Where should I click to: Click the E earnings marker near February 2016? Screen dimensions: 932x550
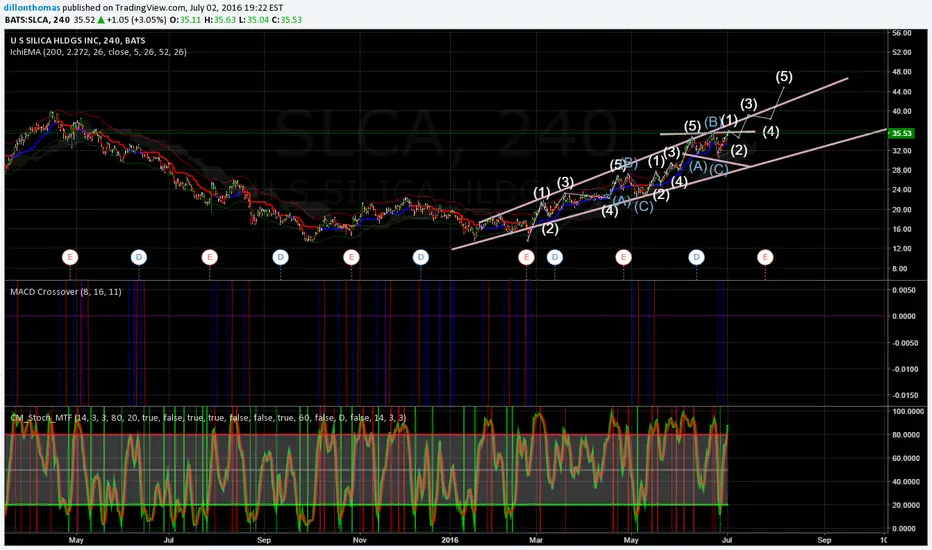[x=526, y=257]
